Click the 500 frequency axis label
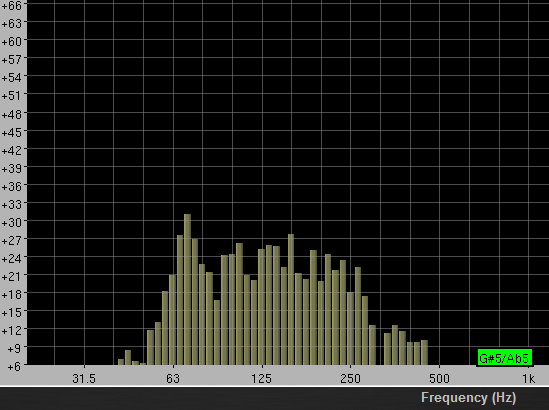This screenshot has height=410, width=549. [x=439, y=378]
